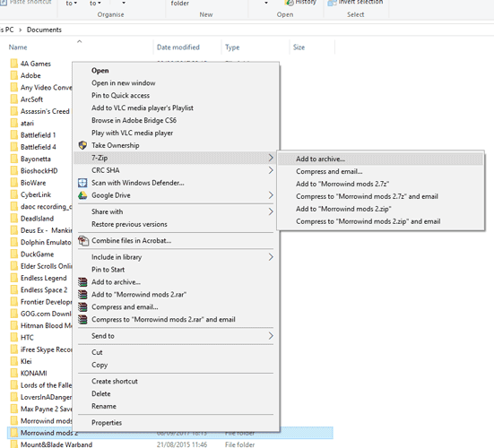Image resolution: width=494 pixels, height=448 pixels.
Task: Click WinRAR icon beside Add to "Morrowind mods 2.rar"
Action: (82, 295)
